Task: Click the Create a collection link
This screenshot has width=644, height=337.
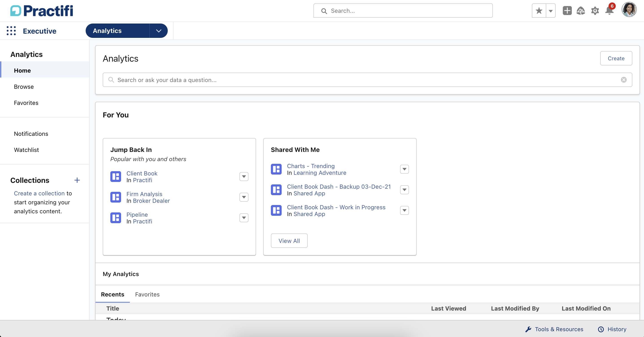Action: pos(39,193)
